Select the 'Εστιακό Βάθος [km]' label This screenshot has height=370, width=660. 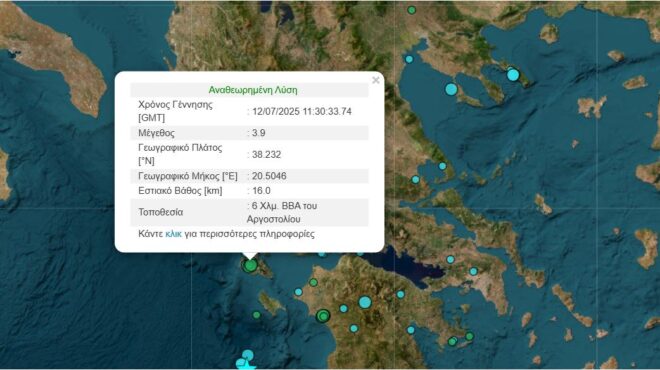180,191
